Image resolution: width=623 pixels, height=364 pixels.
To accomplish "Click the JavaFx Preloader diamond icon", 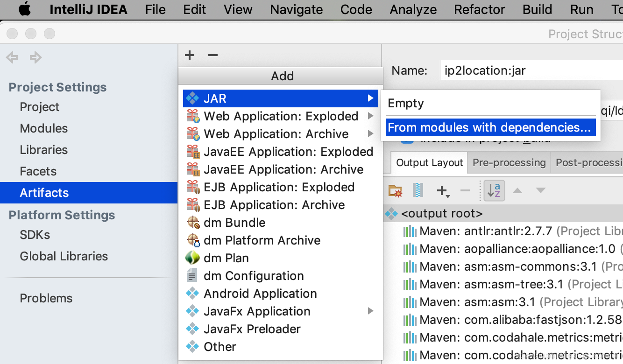I will coord(192,329).
